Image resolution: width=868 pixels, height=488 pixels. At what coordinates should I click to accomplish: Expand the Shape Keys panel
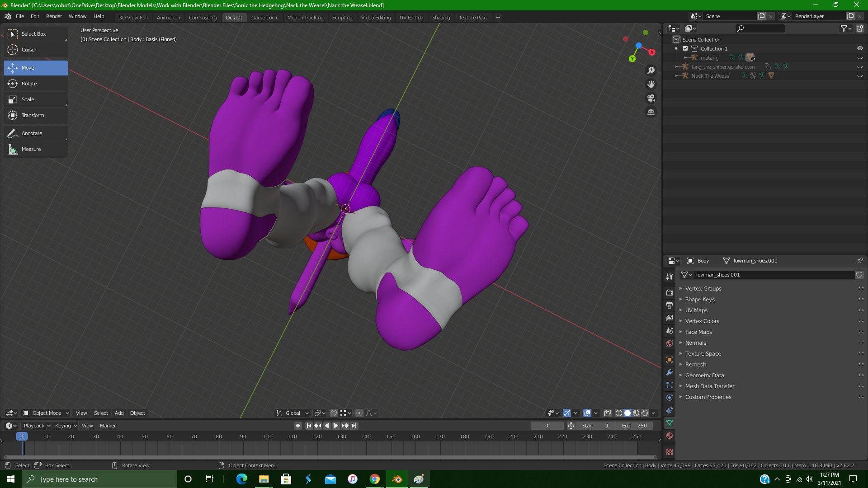(x=699, y=300)
